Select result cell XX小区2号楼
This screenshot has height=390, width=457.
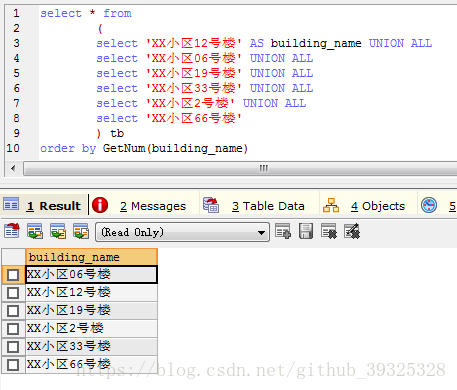[x=91, y=329]
